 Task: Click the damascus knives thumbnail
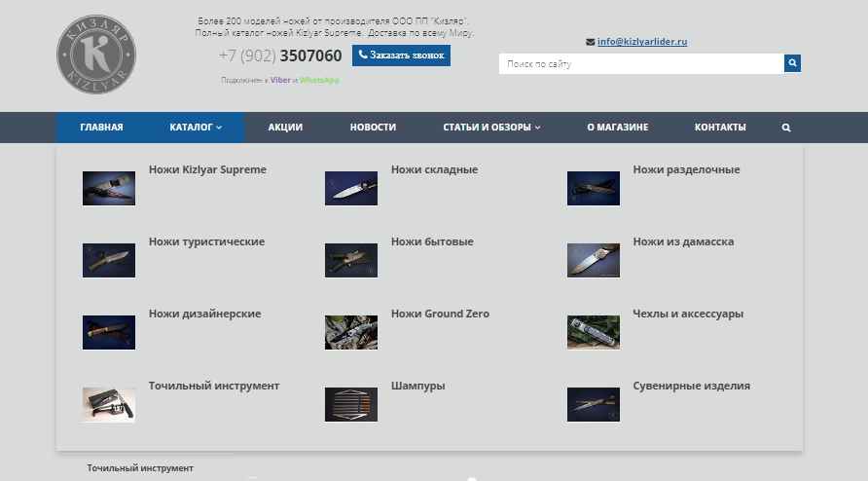[x=594, y=260]
